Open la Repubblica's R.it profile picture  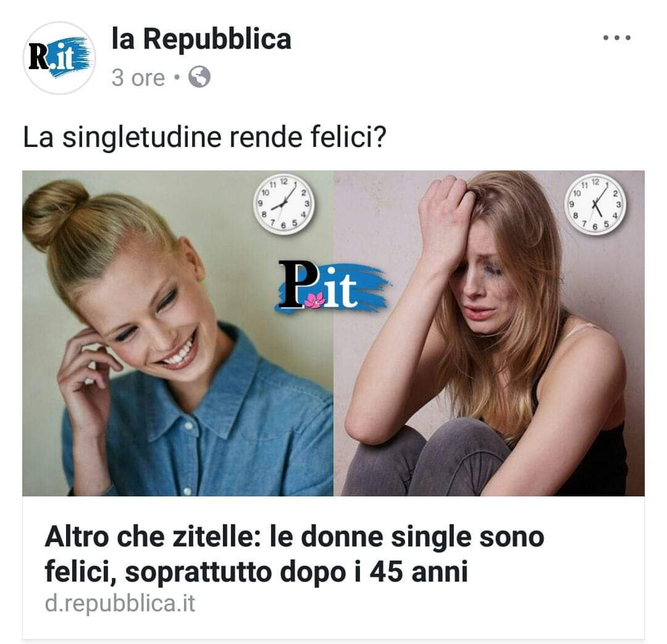pyautogui.click(x=59, y=58)
